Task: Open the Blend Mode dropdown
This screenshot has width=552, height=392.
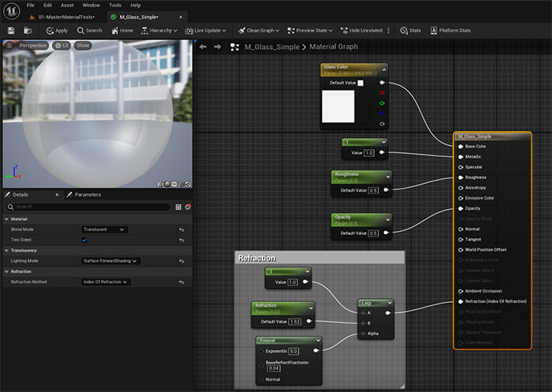Action: pyautogui.click(x=104, y=230)
